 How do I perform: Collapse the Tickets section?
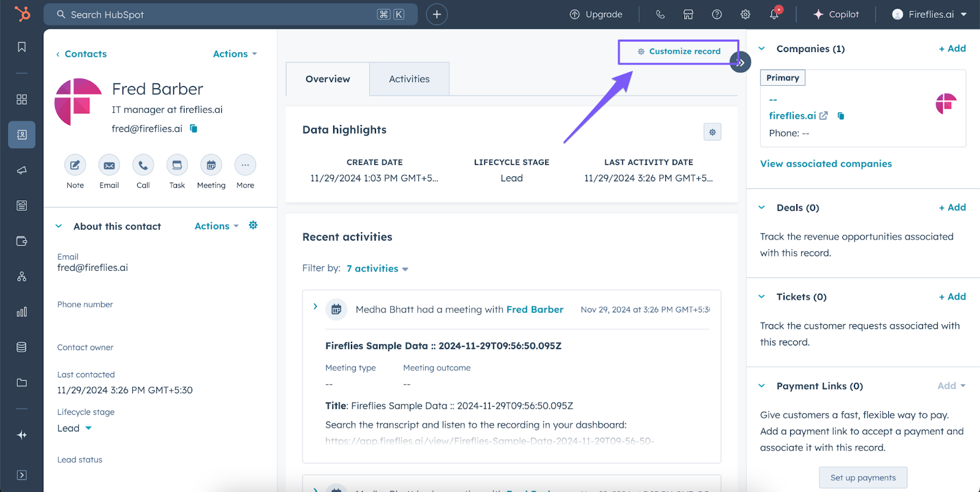tap(762, 297)
